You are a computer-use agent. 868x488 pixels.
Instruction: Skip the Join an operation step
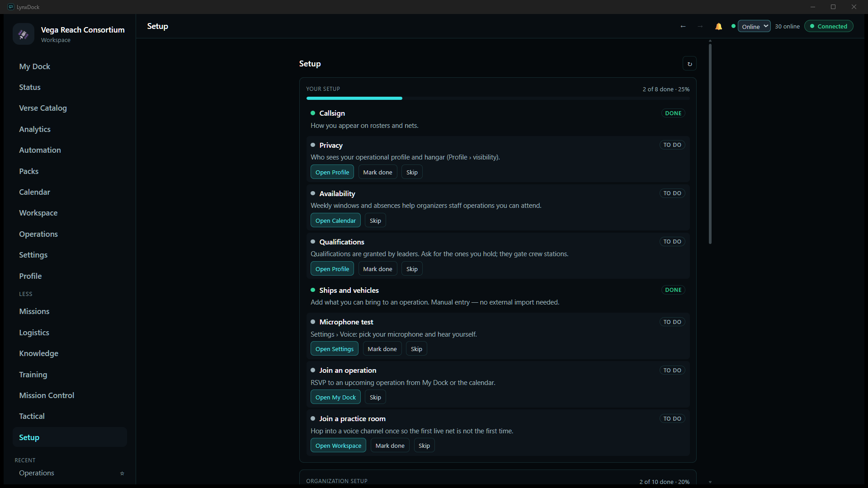click(375, 397)
